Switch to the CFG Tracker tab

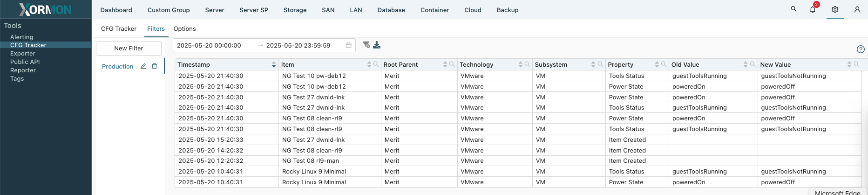click(119, 28)
